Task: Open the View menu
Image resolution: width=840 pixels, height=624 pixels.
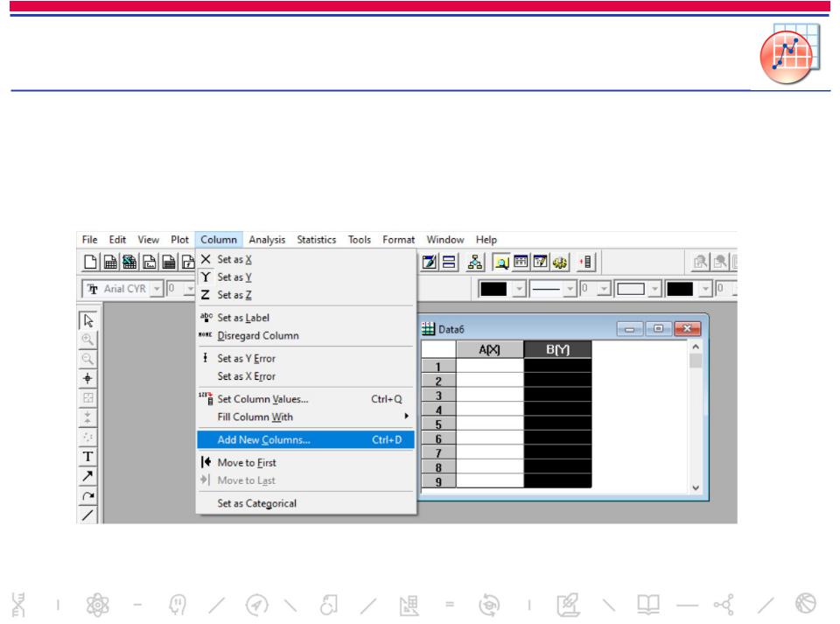Action: (148, 240)
